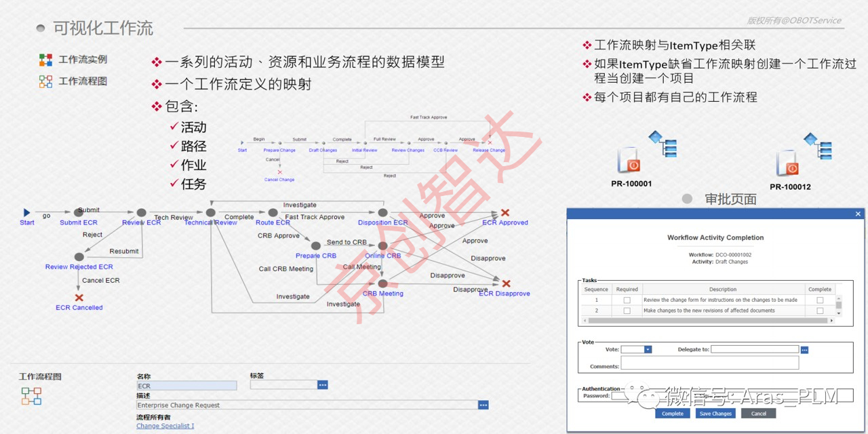Click the tasks table horizontal scrollbar
Viewport: 868px width, 434px height.
(707, 321)
